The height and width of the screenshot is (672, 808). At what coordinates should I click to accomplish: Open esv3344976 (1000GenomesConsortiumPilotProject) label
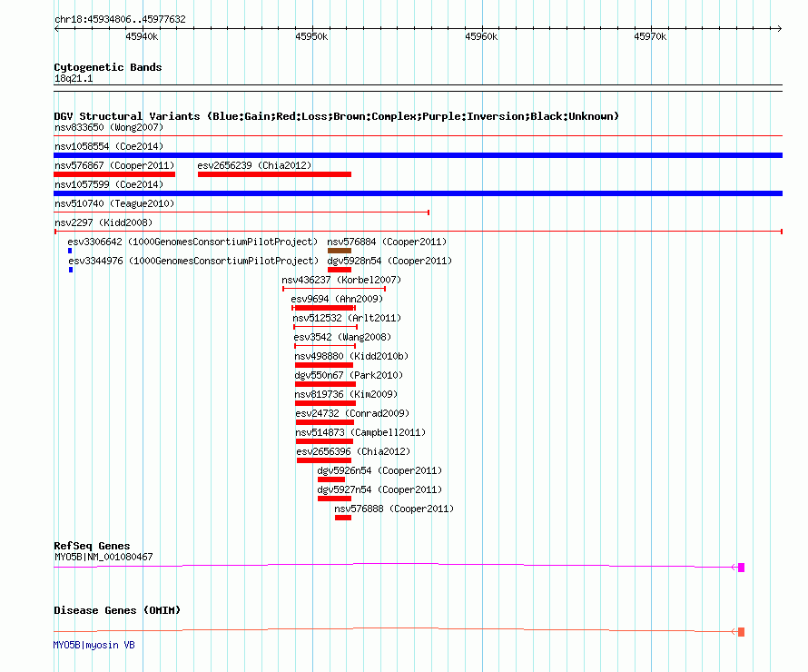pyautogui.click(x=193, y=261)
